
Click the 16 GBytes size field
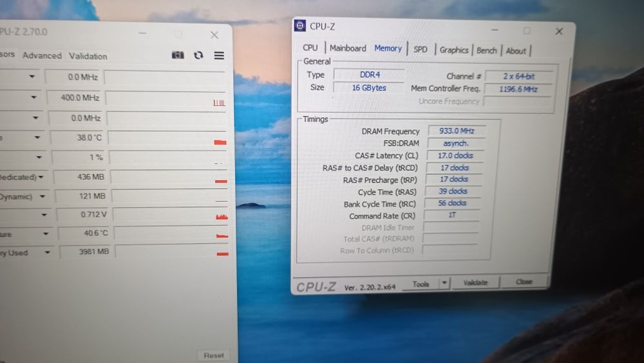pos(369,88)
